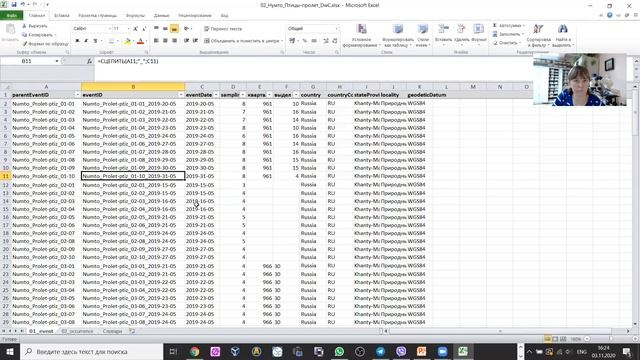Open the eventDate column filter dropdown
Viewport: 640px width, 360px height.
tap(216, 95)
